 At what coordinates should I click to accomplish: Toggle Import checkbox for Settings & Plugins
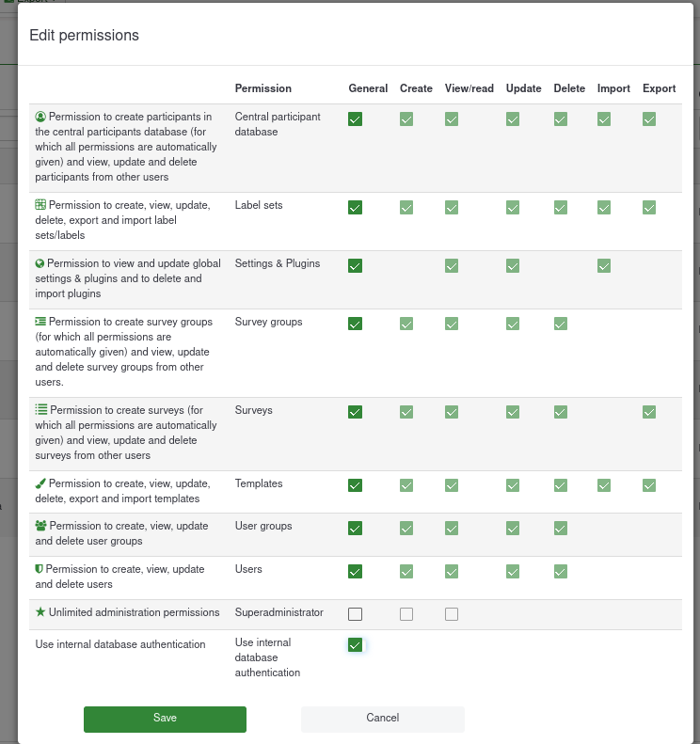pos(604,266)
